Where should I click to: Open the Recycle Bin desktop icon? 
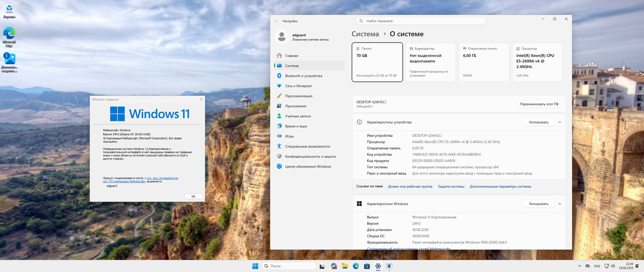9,11
